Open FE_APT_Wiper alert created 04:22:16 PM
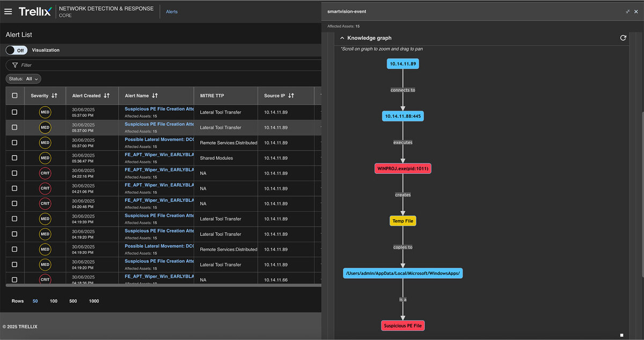 (159, 169)
